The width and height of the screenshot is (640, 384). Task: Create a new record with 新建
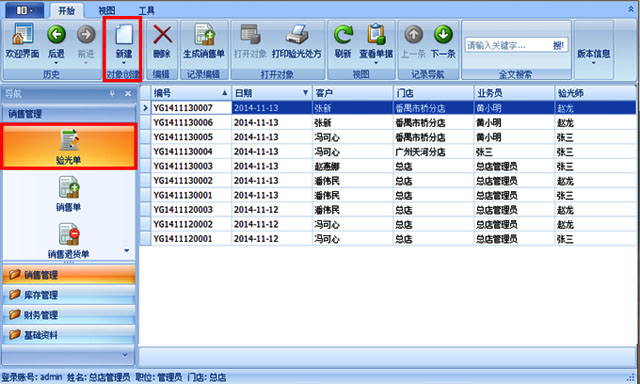tap(124, 40)
